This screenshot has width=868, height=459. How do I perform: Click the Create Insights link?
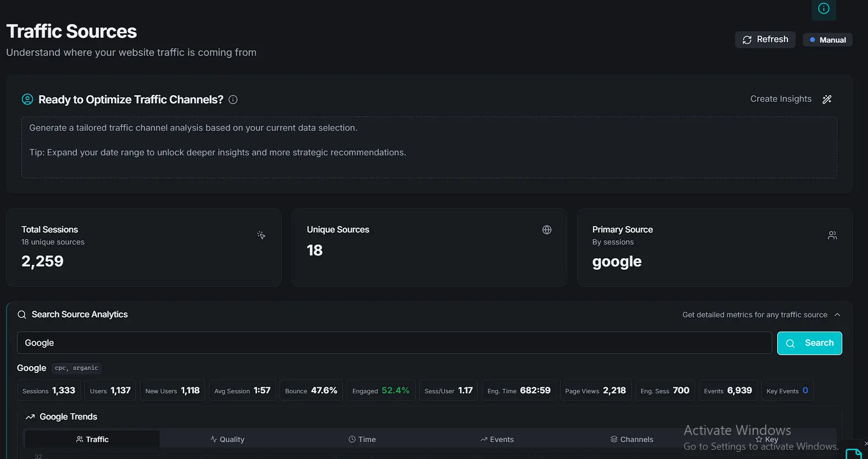(780, 99)
